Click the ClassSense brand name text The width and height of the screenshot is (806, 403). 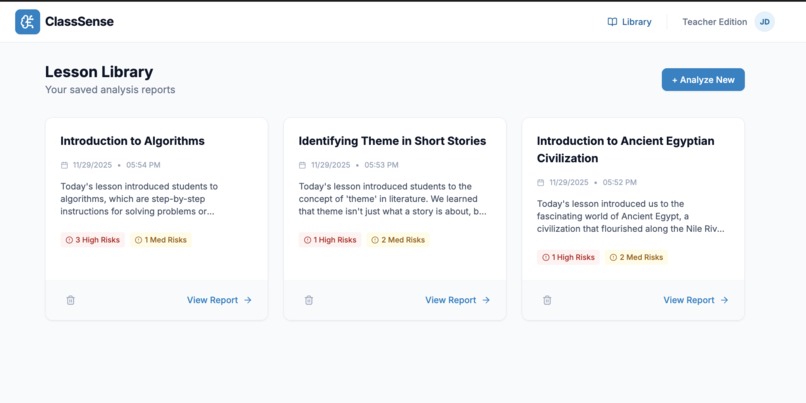coord(79,22)
